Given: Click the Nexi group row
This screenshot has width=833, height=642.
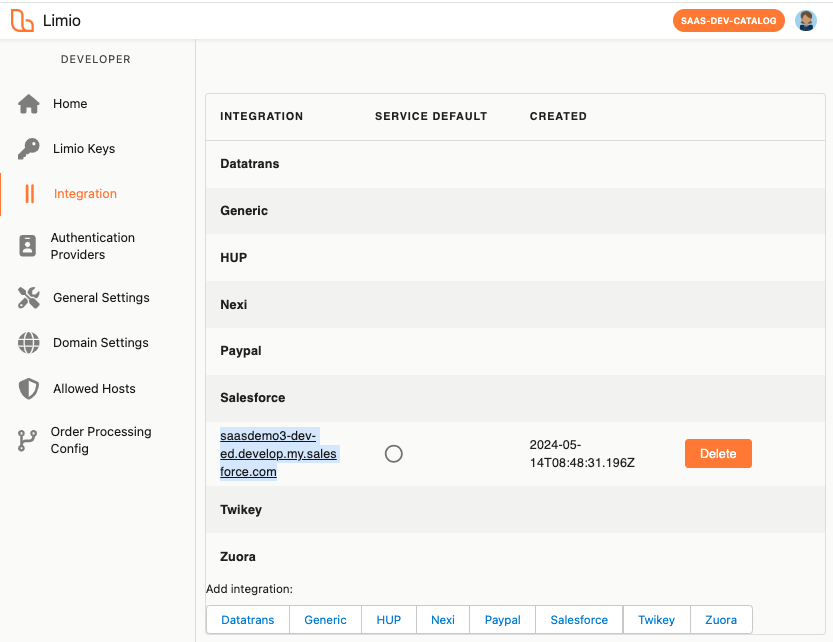Looking at the screenshot, I should pos(515,305).
